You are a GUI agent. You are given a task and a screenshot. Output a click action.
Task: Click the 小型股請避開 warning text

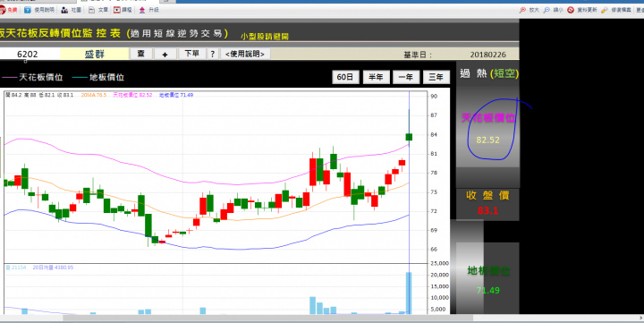[x=265, y=37]
